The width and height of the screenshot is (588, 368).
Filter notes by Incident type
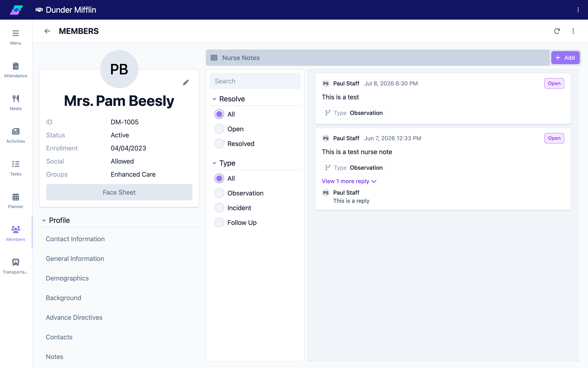click(x=219, y=208)
